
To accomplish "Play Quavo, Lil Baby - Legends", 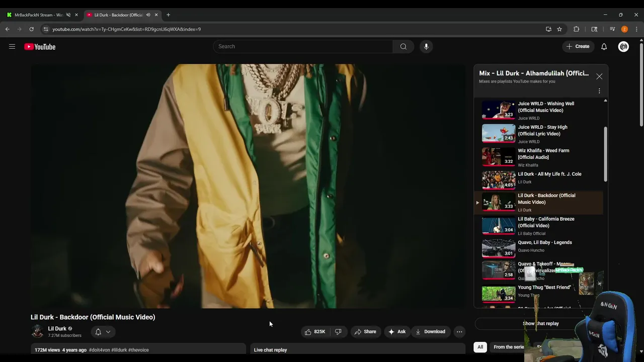I will (x=538, y=248).
